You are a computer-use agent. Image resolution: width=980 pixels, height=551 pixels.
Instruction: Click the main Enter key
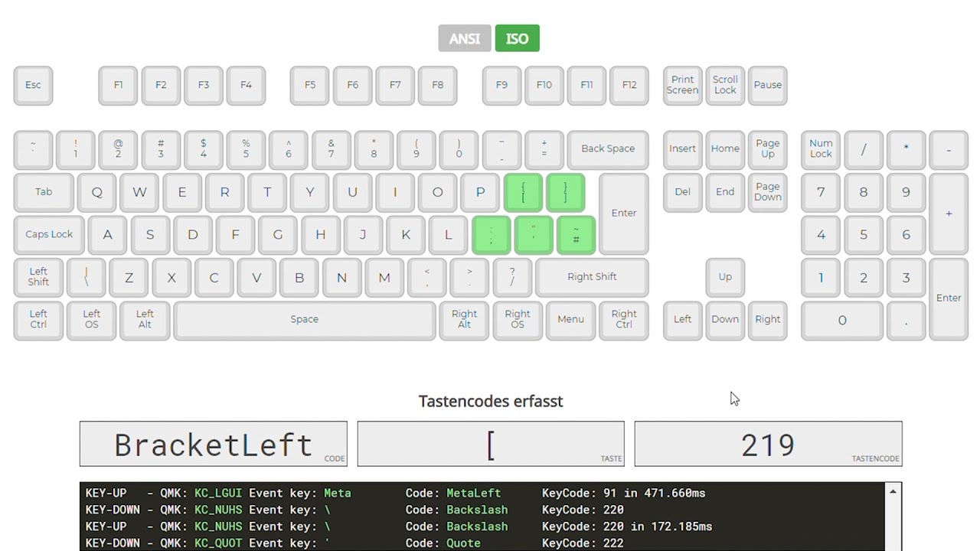pos(624,214)
